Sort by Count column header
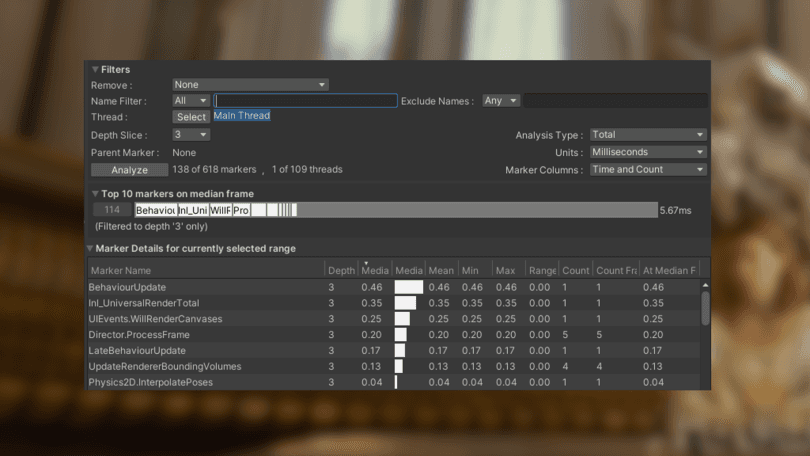 [x=575, y=271]
